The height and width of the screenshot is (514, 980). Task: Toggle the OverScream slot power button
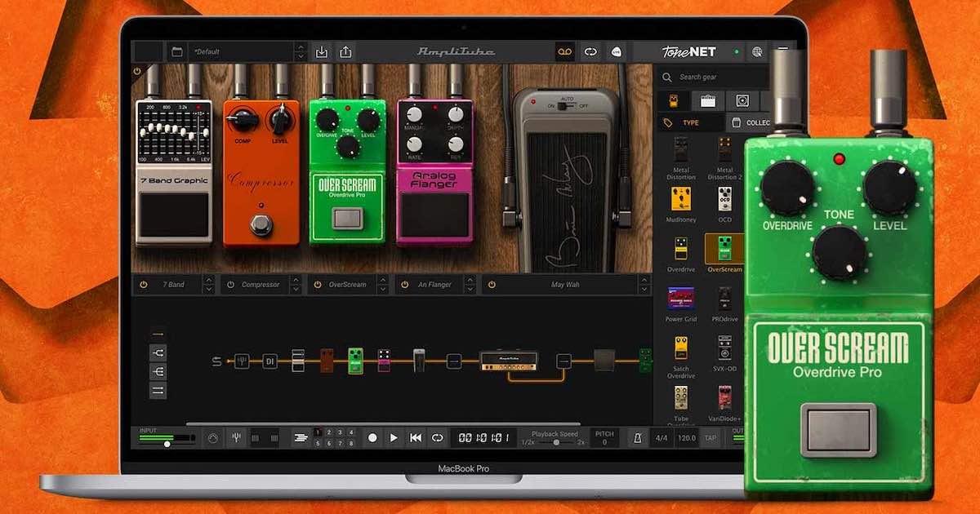(318, 285)
